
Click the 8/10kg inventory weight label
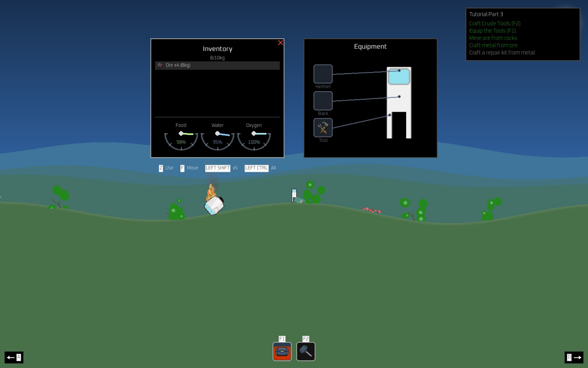pos(217,58)
